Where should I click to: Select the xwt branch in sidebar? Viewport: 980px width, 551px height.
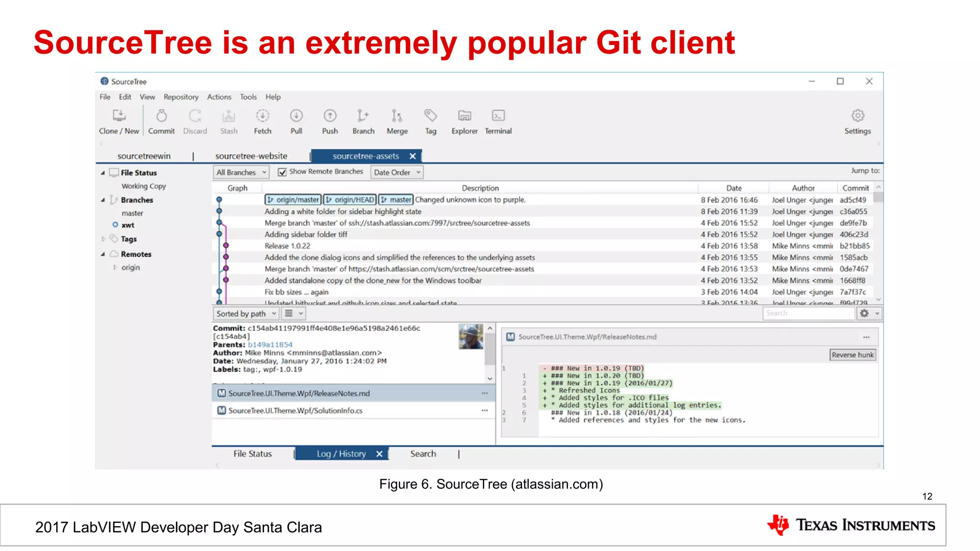(127, 225)
